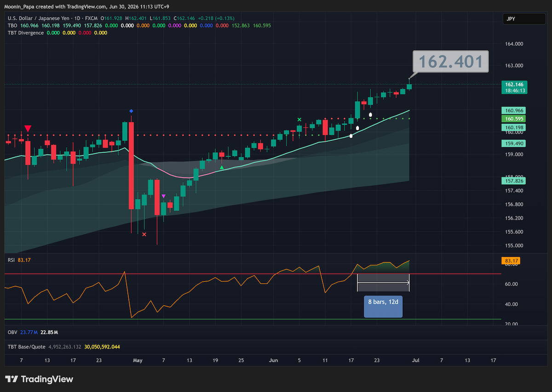Click the 162.401 price callout label

[451, 62]
